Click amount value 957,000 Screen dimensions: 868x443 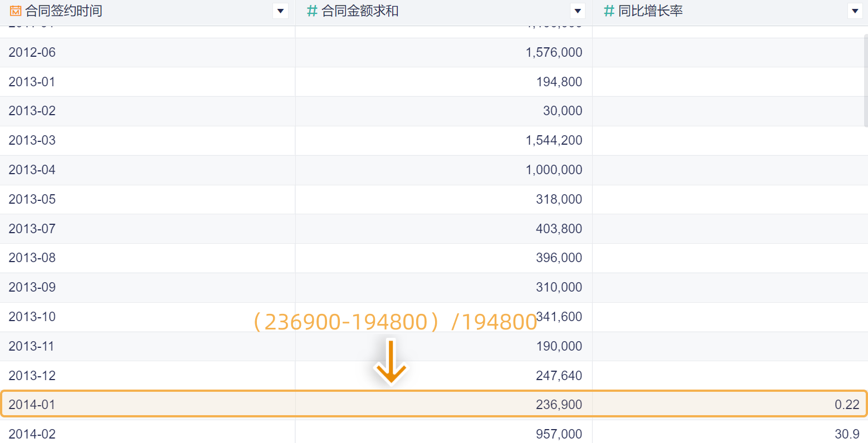[559, 434]
